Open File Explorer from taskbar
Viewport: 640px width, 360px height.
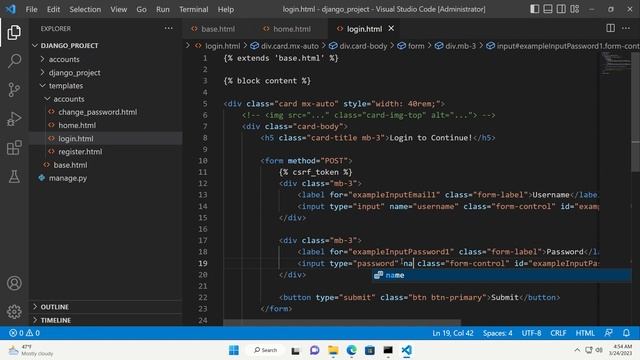[333, 350]
